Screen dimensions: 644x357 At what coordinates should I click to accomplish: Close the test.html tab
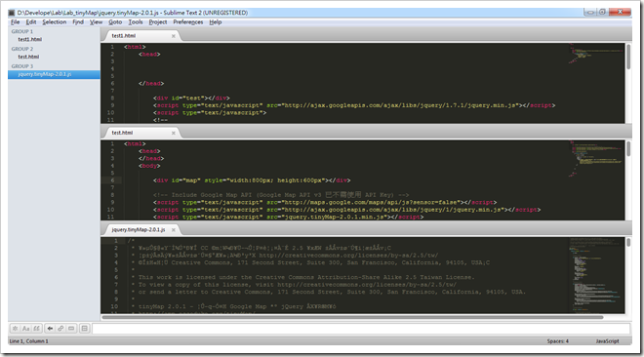point(174,133)
